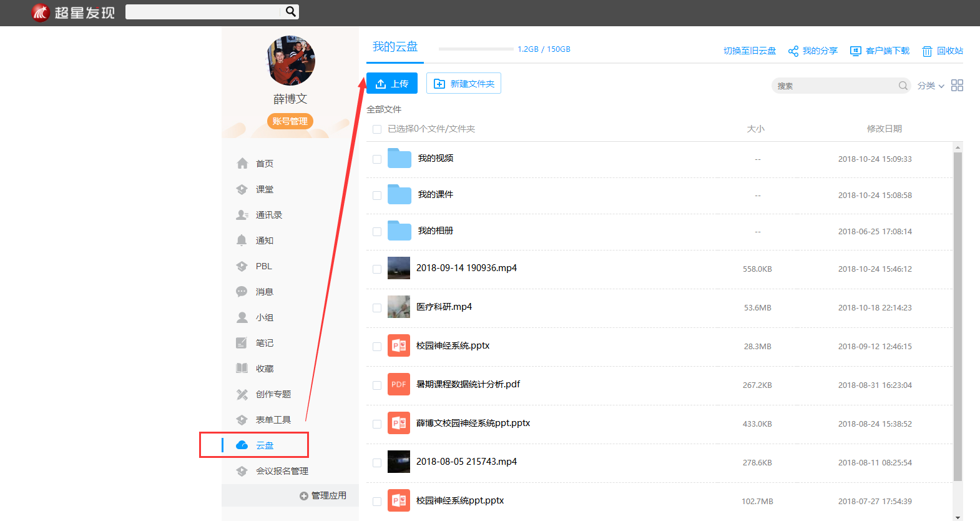This screenshot has height=521, width=980.
Task: Click the 收藏 book icon
Action: coord(242,369)
